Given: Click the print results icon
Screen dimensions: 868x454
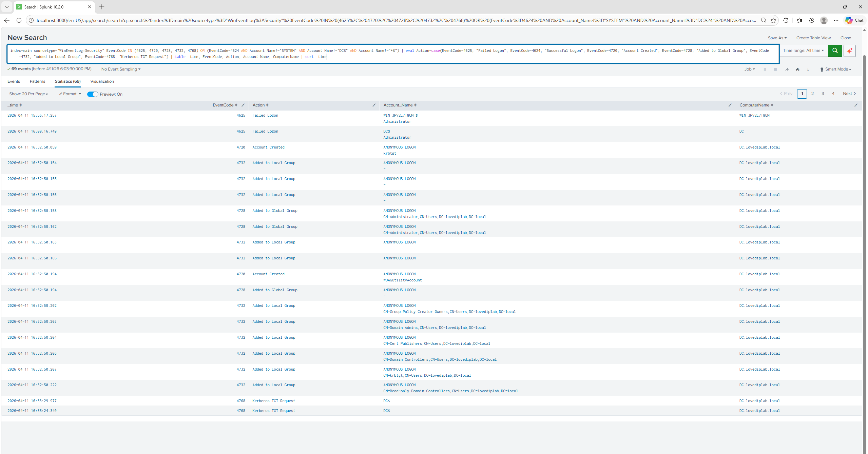Looking at the screenshot, I should [797, 70].
